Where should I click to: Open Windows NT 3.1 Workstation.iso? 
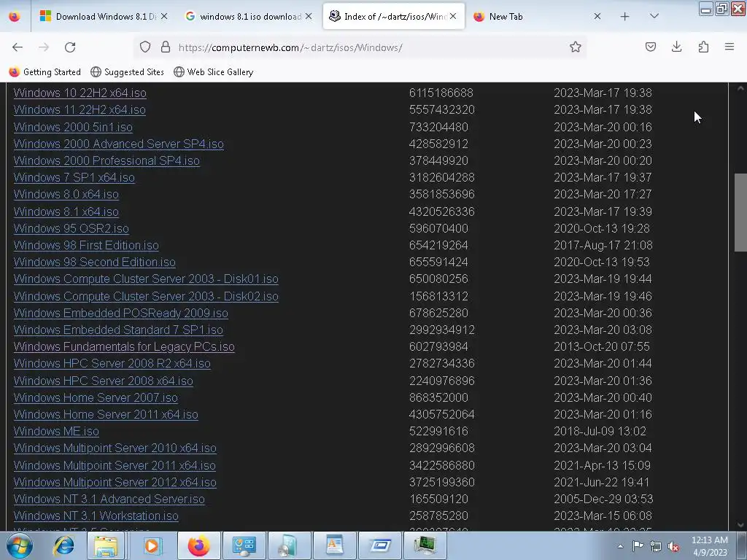(x=96, y=516)
